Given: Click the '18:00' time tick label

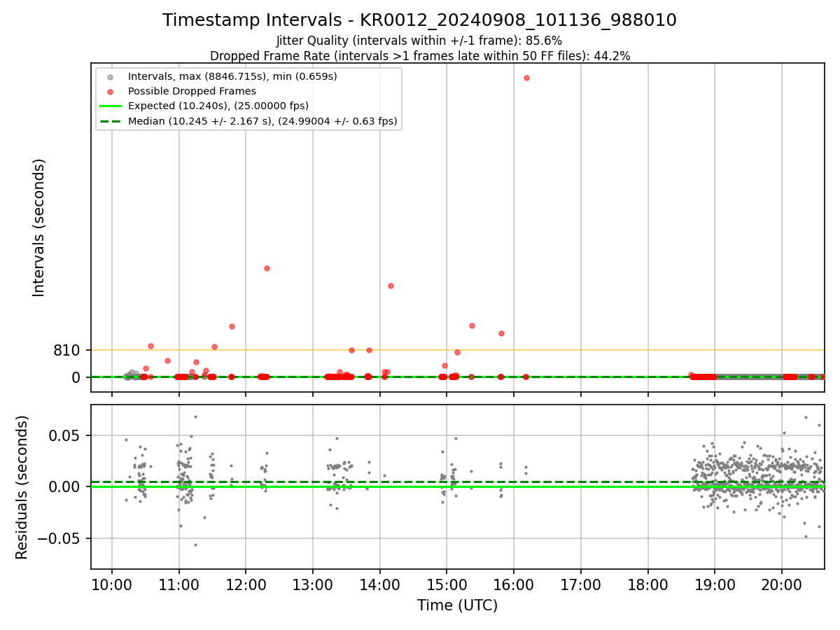Looking at the screenshot, I should click(x=647, y=584).
